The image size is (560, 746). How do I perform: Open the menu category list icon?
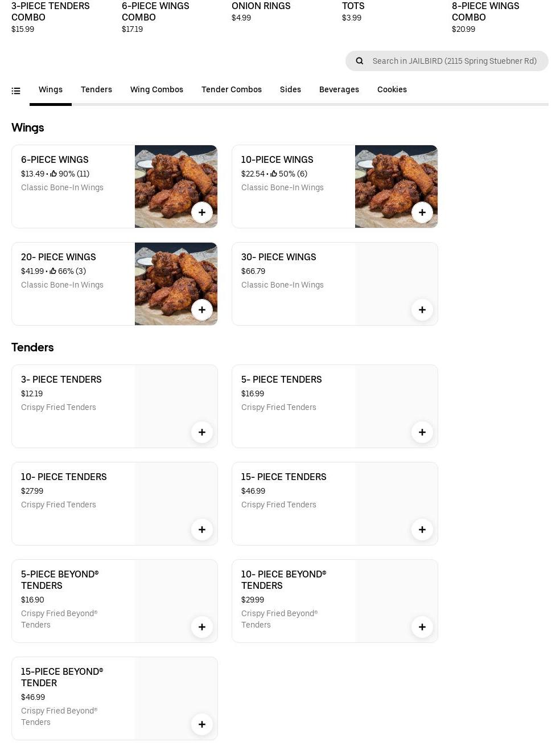point(16,91)
